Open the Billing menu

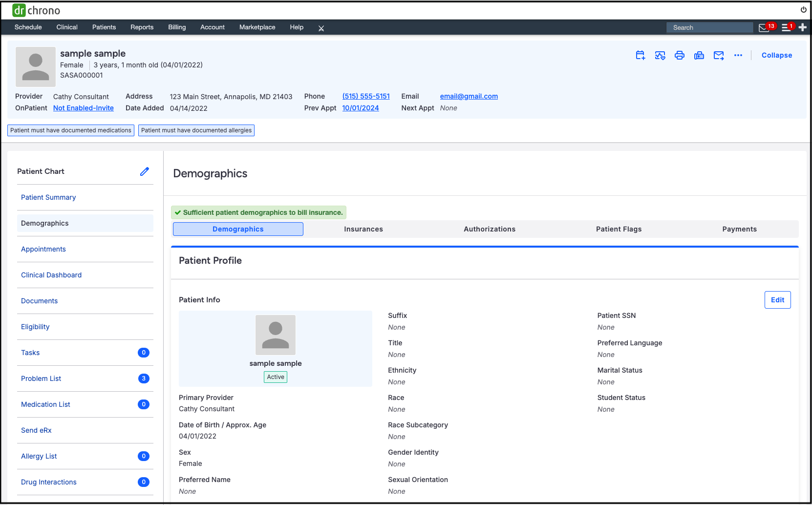point(177,27)
